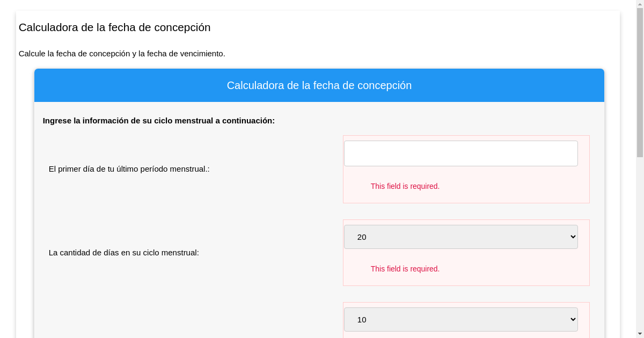Image resolution: width=644 pixels, height=338 pixels.
Task: Click the second 'This field is required' warning
Action: 405,269
